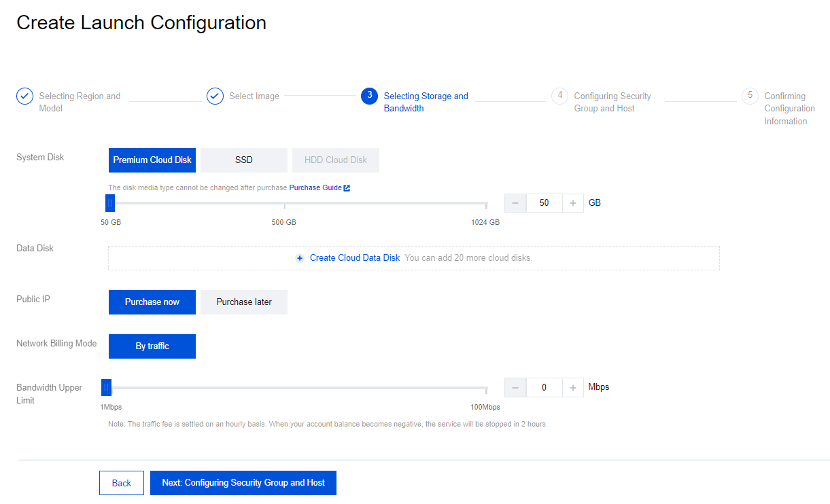The image size is (830, 504).
Task: Choose Purchase later for Public IP
Action: 244,302
